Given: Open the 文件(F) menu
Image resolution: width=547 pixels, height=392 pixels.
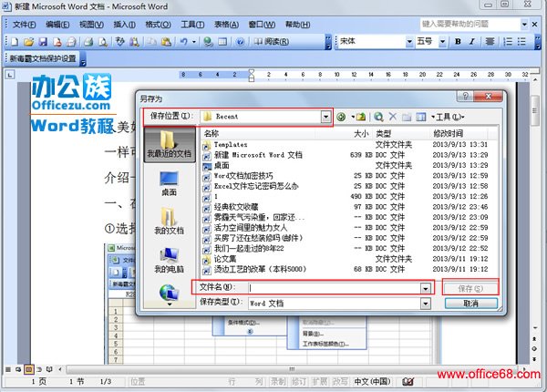Looking at the screenshot, I should [x=24, y=25].
